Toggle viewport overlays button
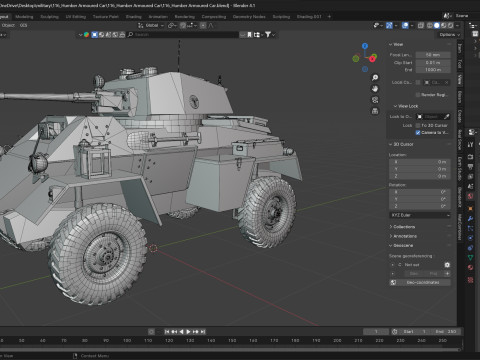The image size is (480, 360). point(405,25)
